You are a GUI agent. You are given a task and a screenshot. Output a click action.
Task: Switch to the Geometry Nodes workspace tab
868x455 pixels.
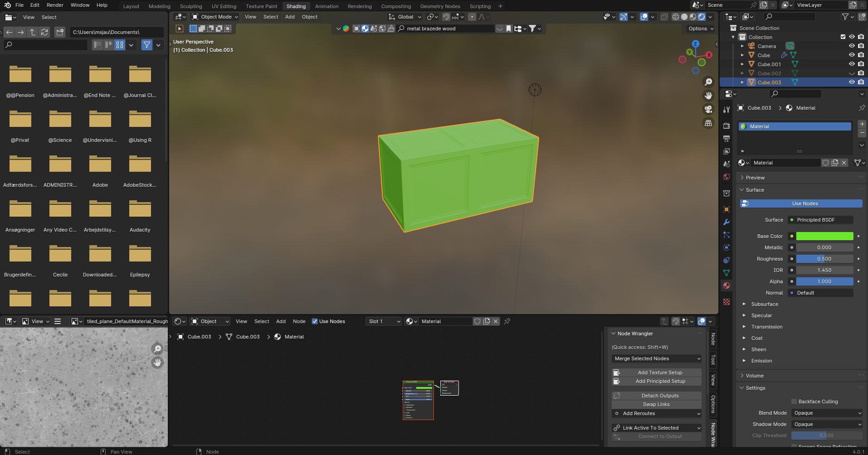pos(440,6)
